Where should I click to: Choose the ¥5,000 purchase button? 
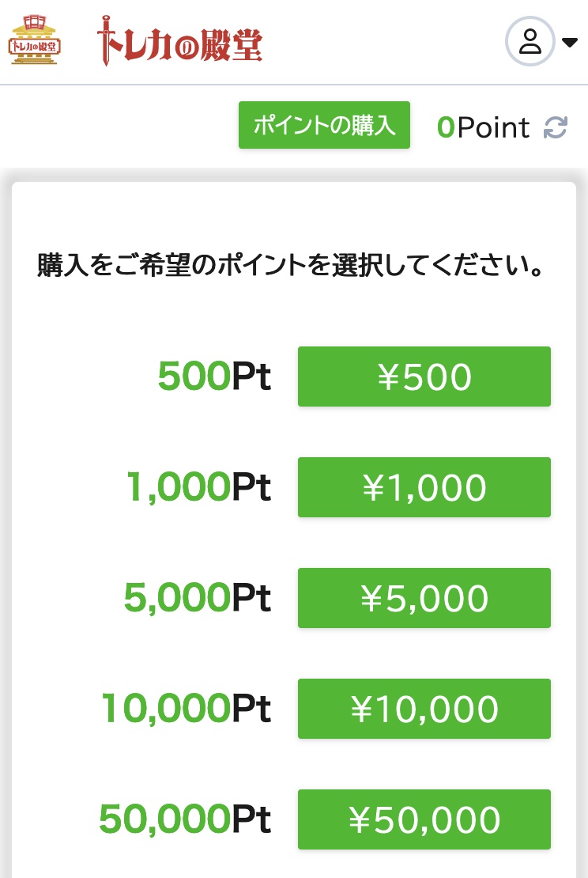tap(424, 598)
